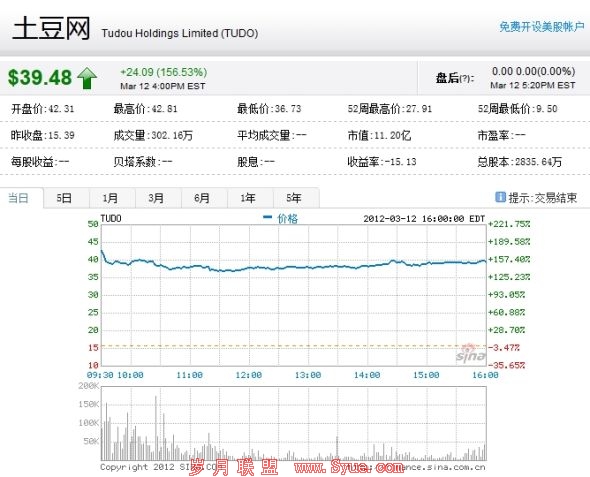
Task: Click the green up arrow icon
Action: [87, 78]
